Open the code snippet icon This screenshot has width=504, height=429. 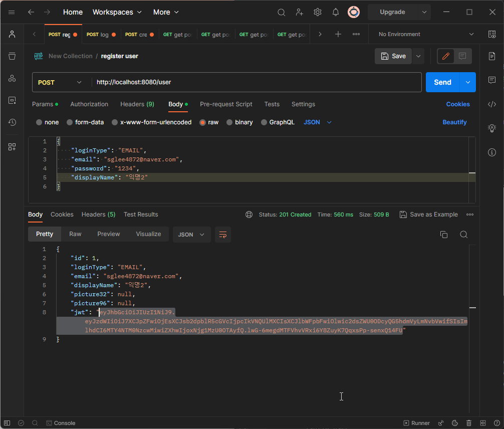pos(492,104)
